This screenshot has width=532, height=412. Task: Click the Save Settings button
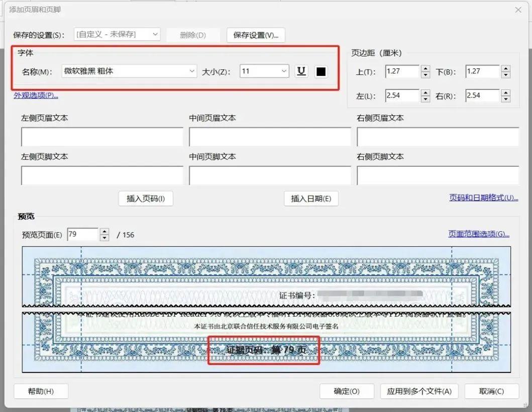point(256,34)
